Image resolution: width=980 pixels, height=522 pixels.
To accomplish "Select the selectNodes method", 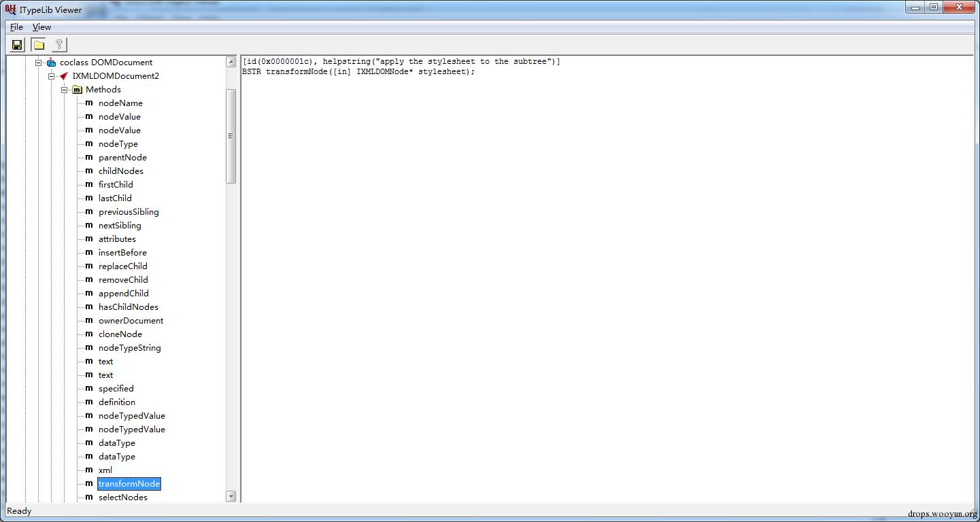I will [122, 498].
